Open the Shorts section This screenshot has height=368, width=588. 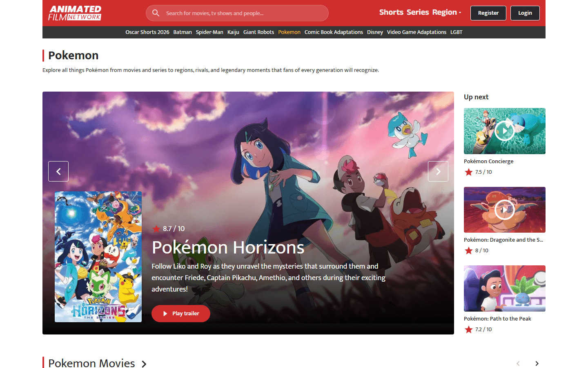[x=391, y=12]
